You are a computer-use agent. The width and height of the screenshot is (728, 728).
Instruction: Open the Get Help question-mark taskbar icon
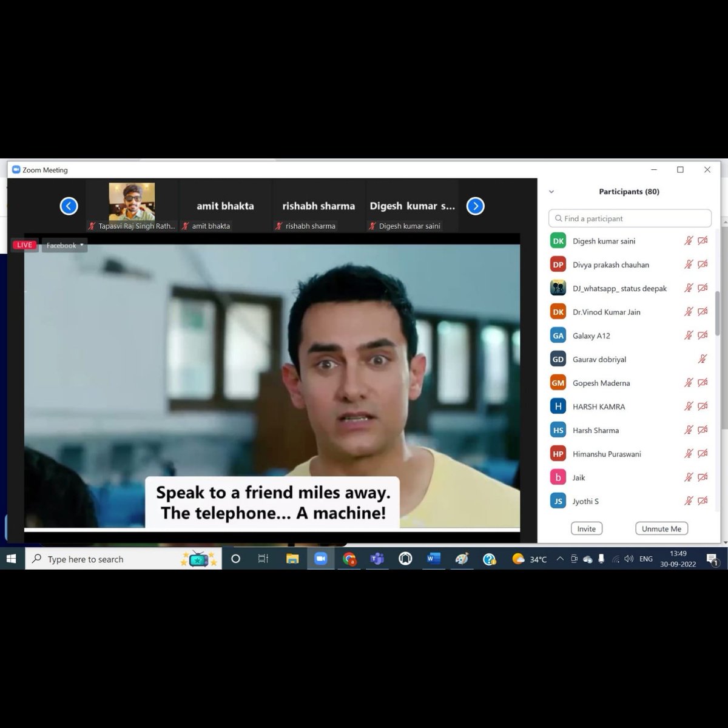(x=490, y=559)
